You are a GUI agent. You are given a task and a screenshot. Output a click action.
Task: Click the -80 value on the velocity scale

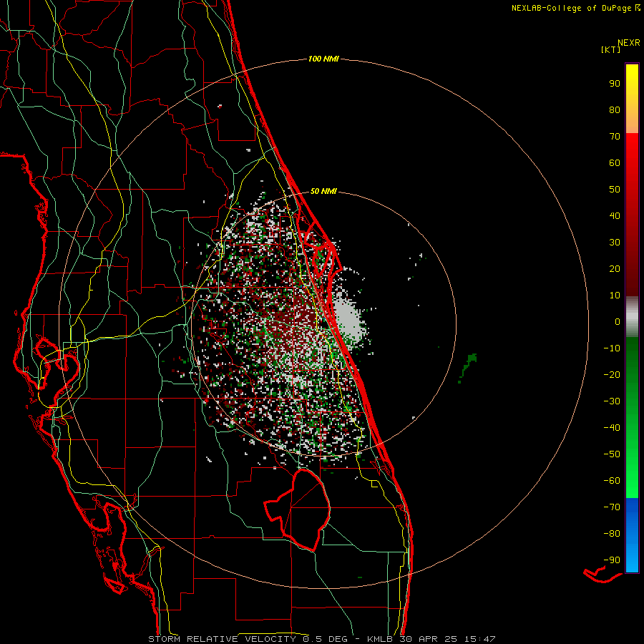pyautogui.click(x=612, y=534)
